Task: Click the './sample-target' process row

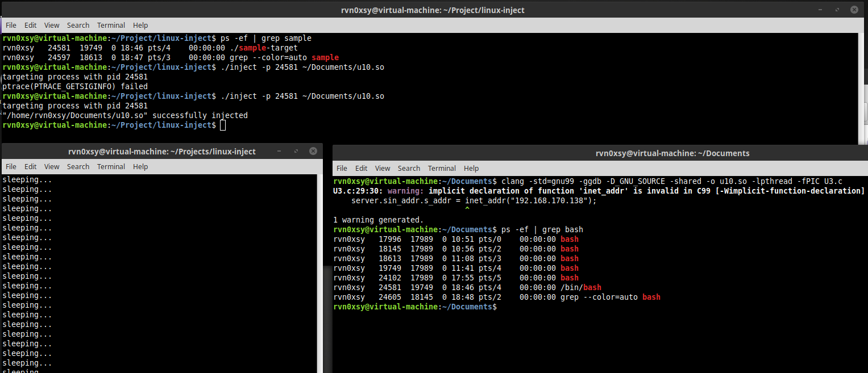Action: (x=150, y=48)
